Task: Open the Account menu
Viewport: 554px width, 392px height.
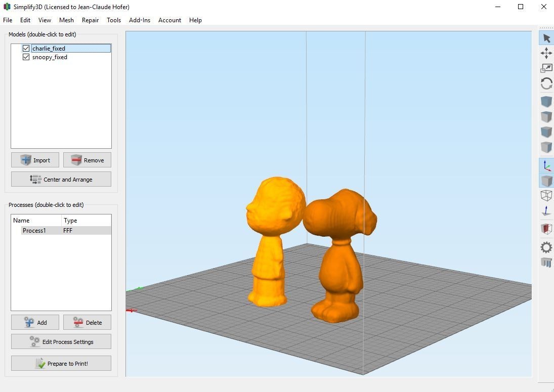Action: (x=169, y=20)
